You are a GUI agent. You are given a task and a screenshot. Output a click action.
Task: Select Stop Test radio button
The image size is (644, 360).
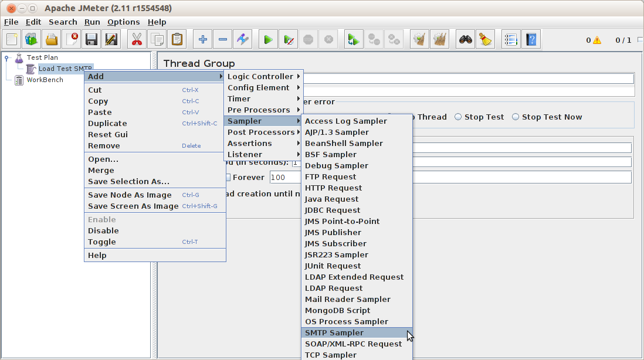[x=458, y=117]
